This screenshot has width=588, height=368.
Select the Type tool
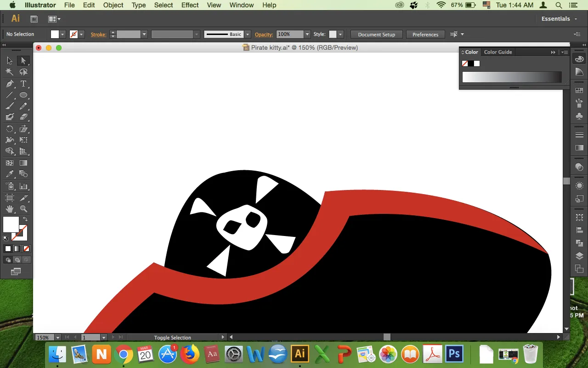[23, 84]
